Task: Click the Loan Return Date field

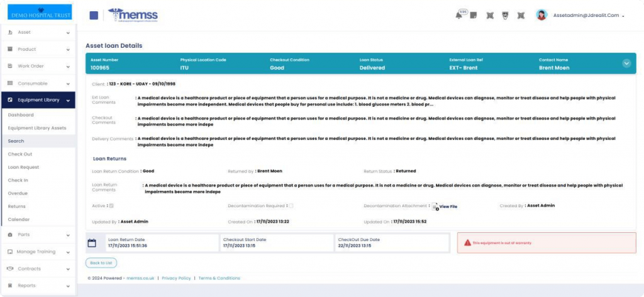Action: (162, 243)
